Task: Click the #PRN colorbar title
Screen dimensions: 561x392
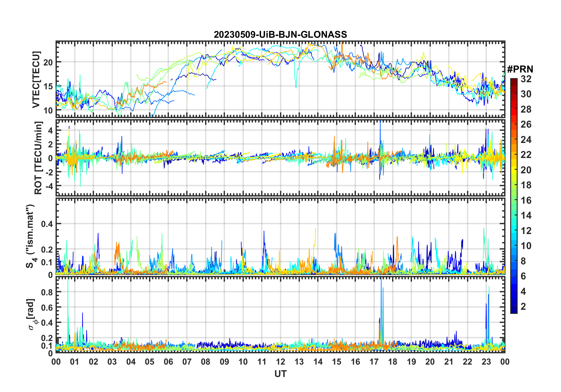Action: pos(520,69)
